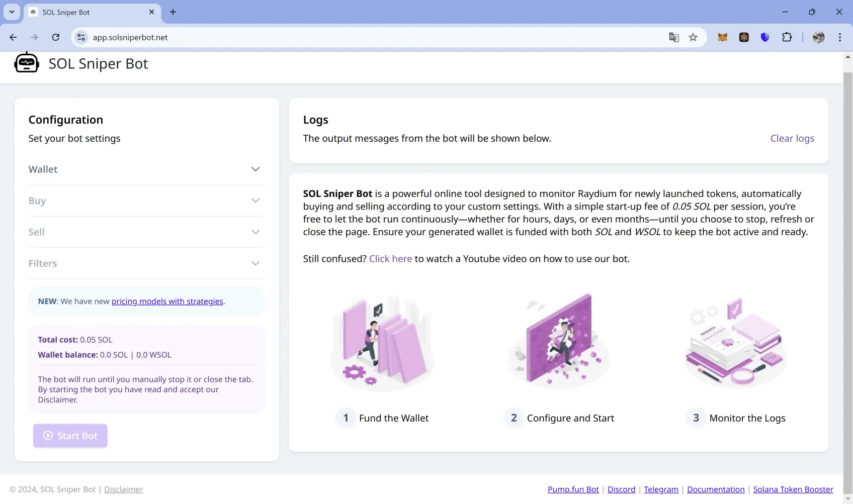
Task: Open the MetaMask fox extension
Action: pyautogui.click(x=723, y=37)
